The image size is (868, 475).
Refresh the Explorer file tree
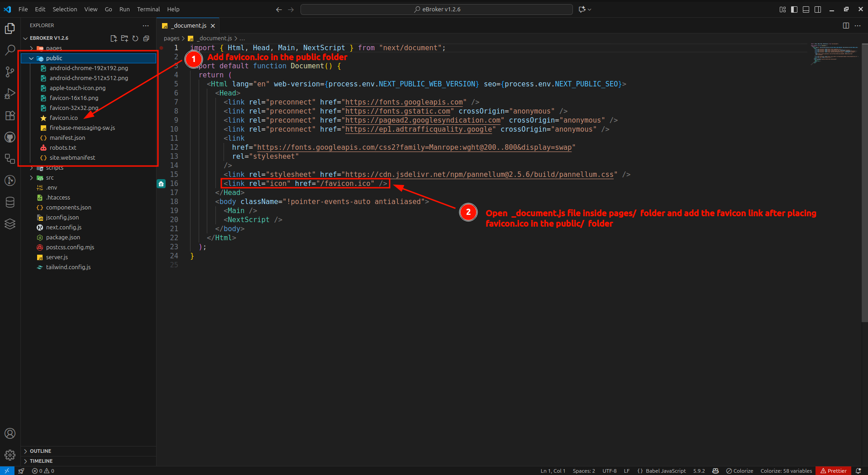[x=135, y=38]
